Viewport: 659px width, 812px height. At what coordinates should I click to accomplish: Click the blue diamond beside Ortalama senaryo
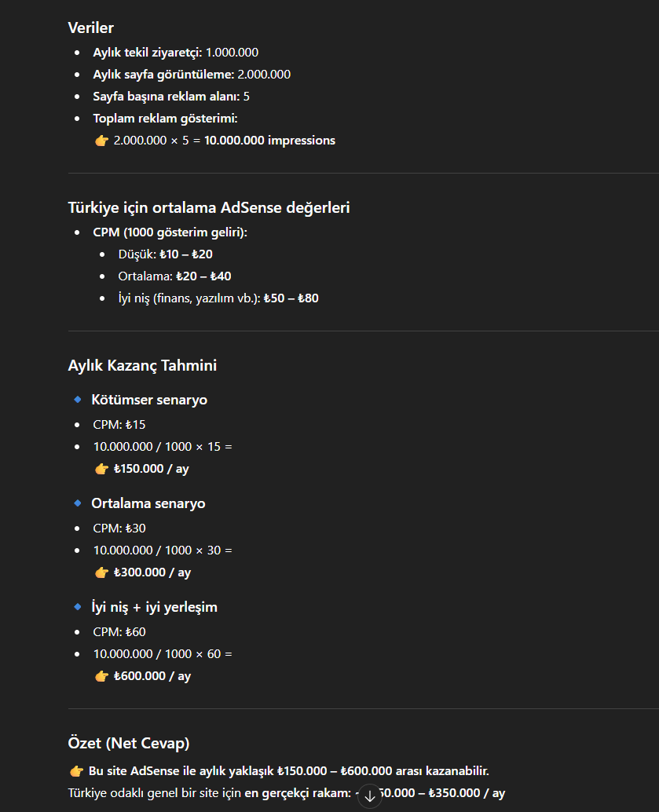(78, 503)
